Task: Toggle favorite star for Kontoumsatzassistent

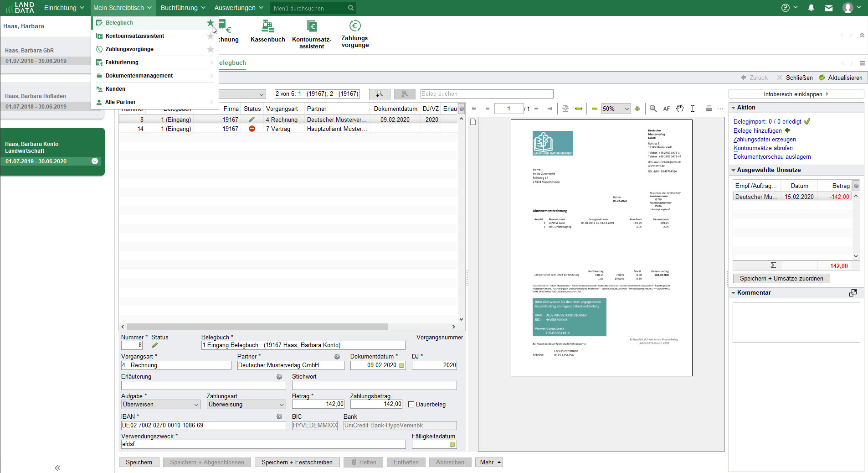Action: (x=210, y=36)
